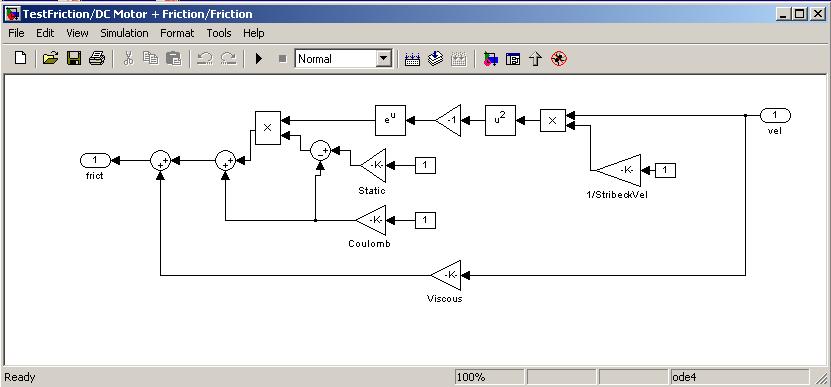Image resolution: width=831 pixels, height=387 pixels.
Task: Select the u² math function block
Action: 500,120
